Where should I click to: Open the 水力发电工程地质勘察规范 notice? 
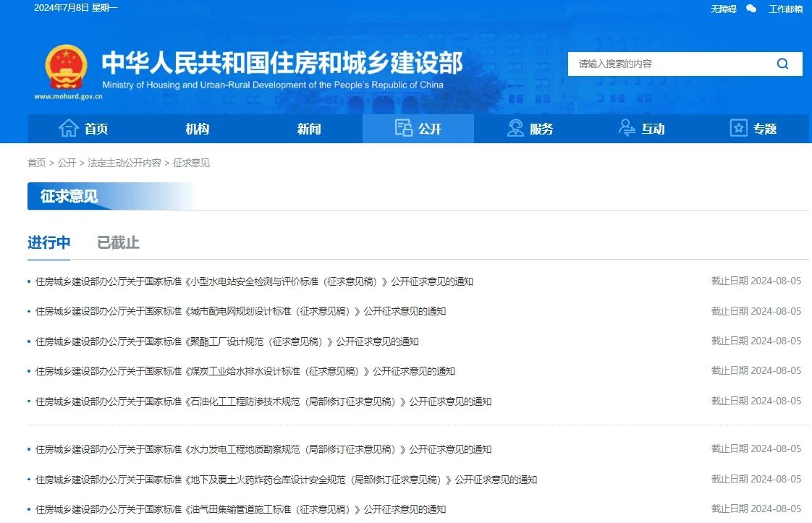[263, 449]
